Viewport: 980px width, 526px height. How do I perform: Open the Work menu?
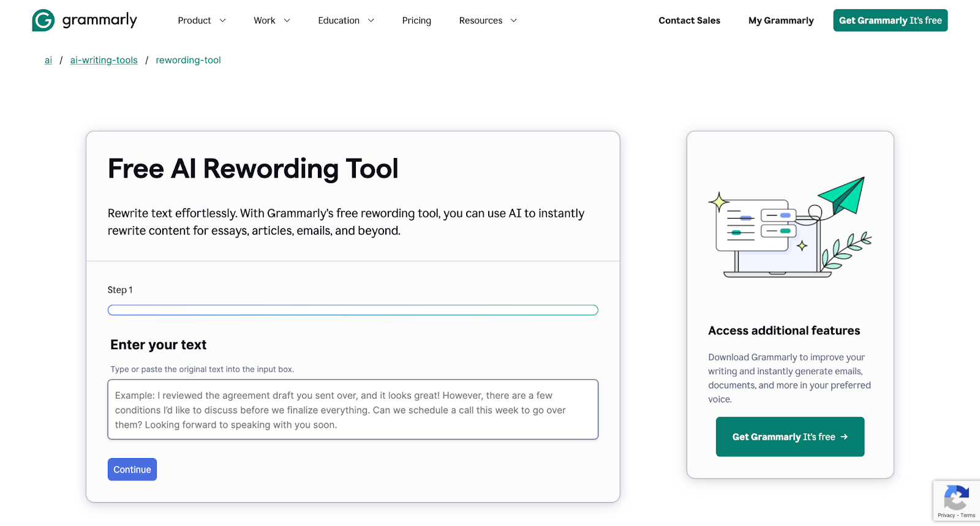(265, 20)
